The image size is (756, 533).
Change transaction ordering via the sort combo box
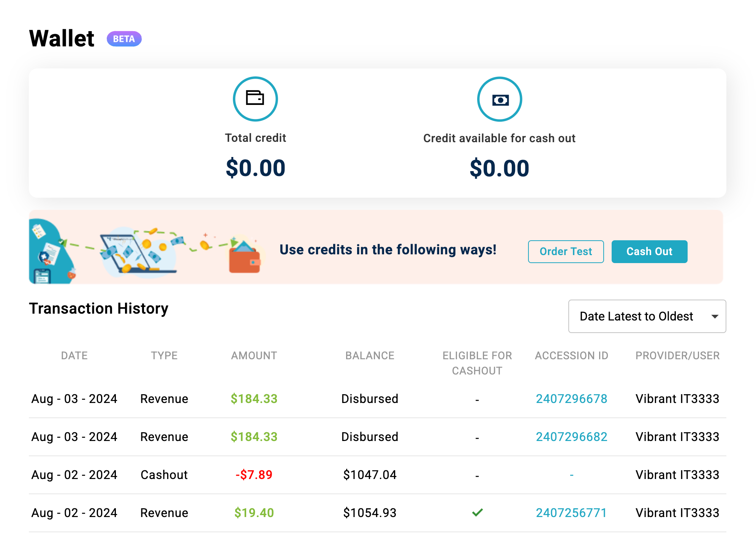(647, 316)
